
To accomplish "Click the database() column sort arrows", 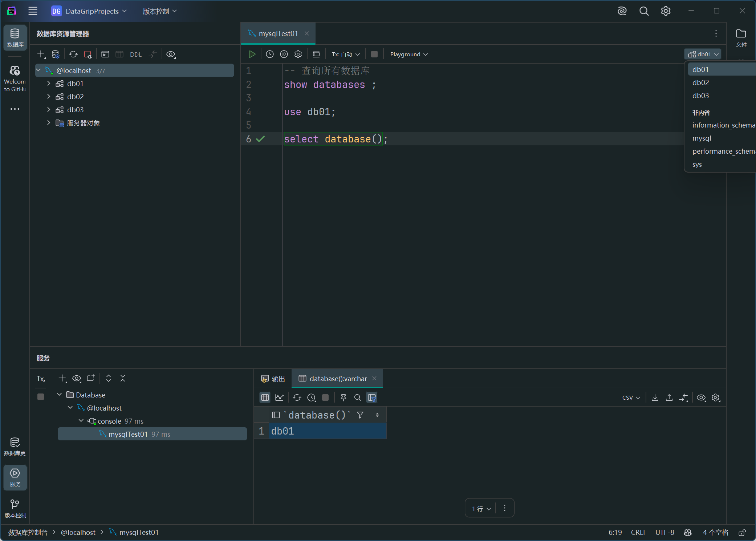I will click(x=377, y=415).
